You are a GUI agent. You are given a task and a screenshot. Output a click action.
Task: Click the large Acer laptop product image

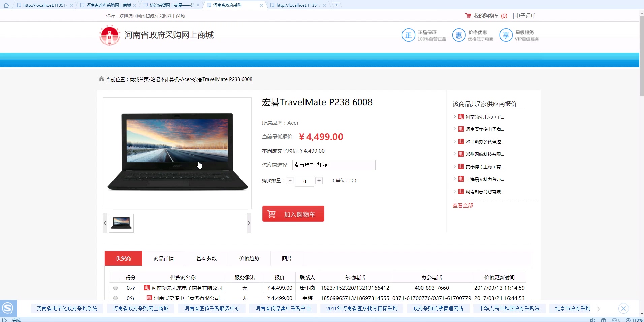point(177,153)
